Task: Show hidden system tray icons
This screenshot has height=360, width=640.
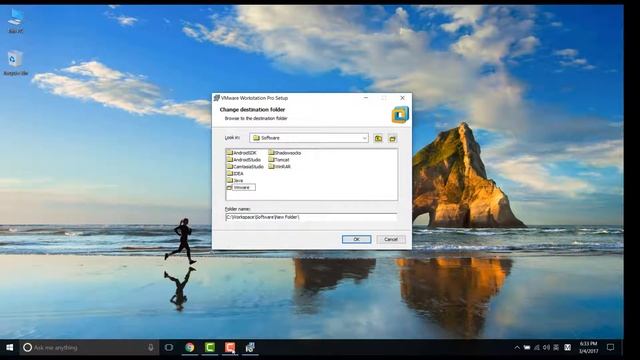Action: [x=517, y=347]
